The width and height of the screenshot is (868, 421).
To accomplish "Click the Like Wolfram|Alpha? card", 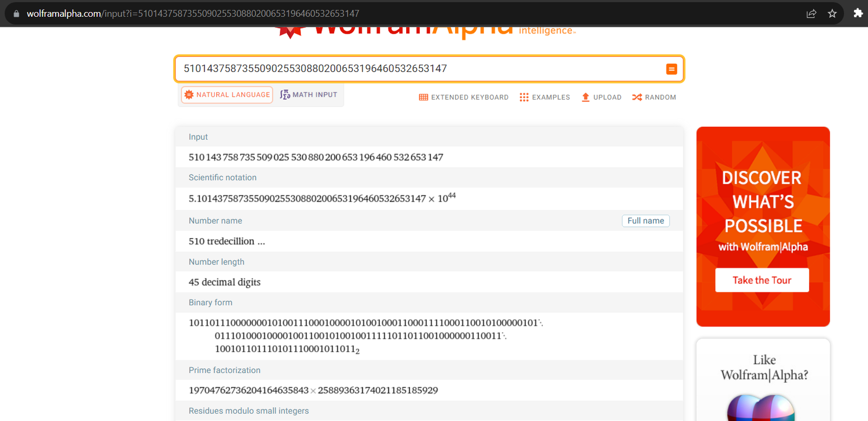I will click(x=763, y=379).
